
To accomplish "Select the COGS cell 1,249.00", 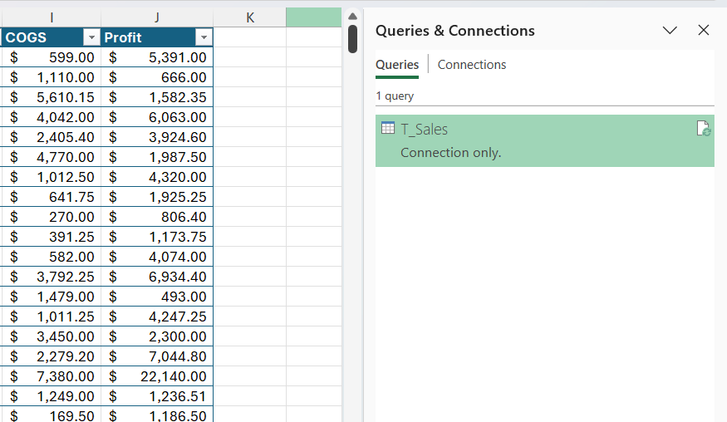I will click(x=51, y=396).
